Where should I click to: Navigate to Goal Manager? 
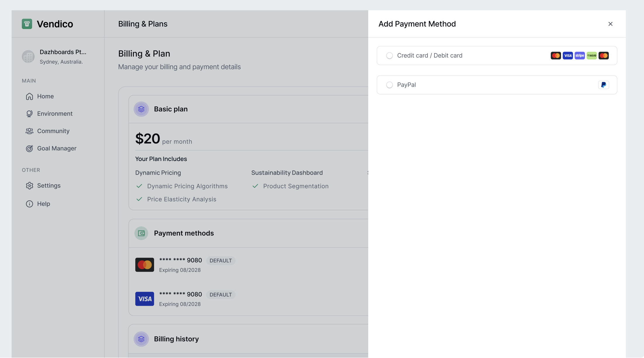pyautogui.click(x=57, y=148)
